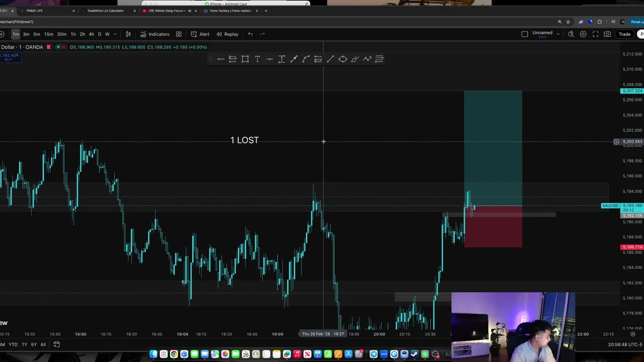Screen dimensions: 644x362
Task: Create a new Alert
Action: click(x=200, y=34)
